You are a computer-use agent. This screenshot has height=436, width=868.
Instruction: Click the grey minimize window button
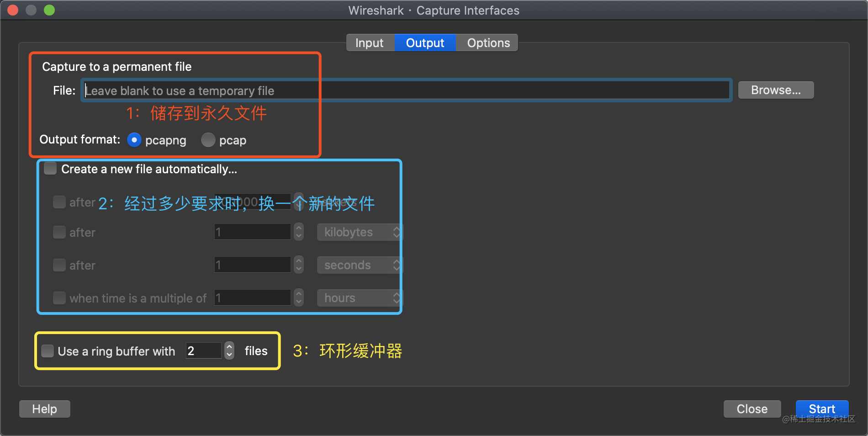[x=31, y=10]
